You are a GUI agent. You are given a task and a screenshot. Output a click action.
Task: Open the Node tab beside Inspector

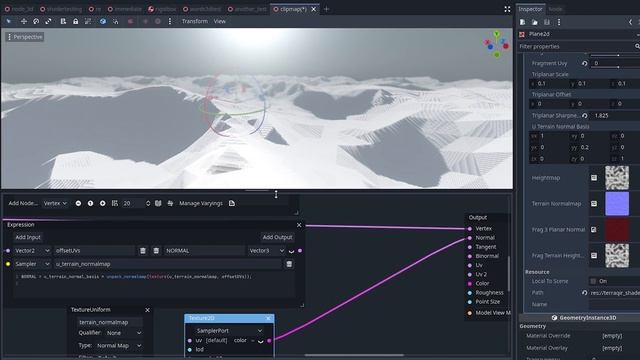tap(555, 9)
